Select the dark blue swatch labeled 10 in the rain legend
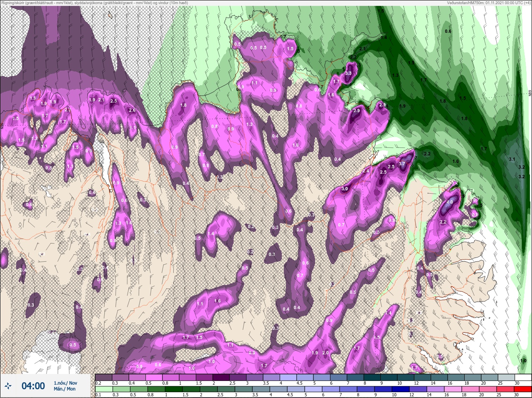 coord(401,389)
